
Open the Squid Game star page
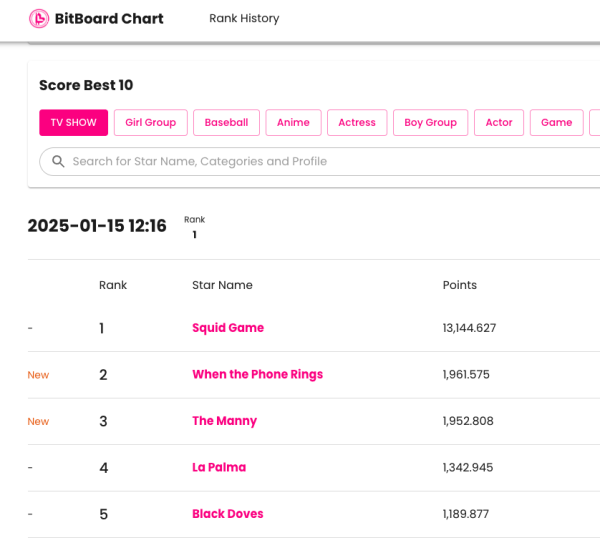click(228, 328)
